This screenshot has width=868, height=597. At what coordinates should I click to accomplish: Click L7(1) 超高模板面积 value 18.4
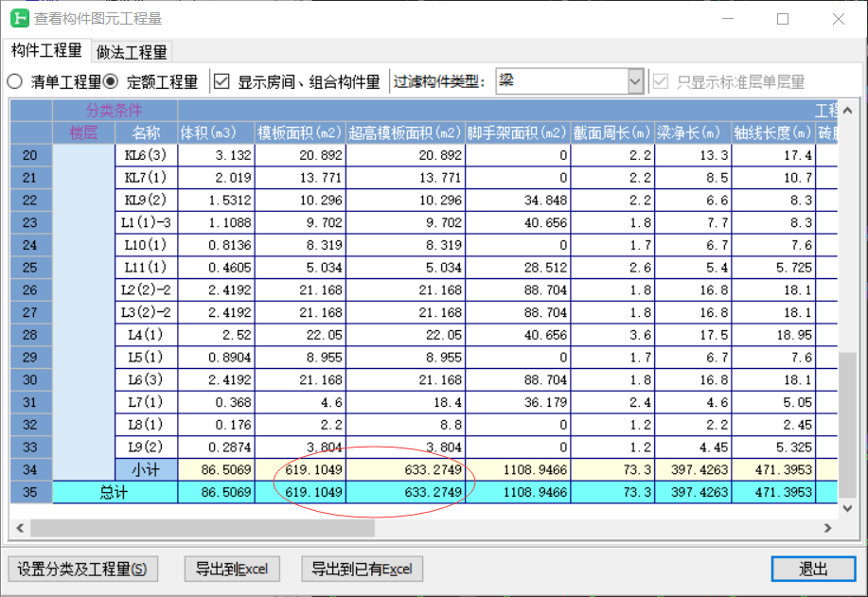(x=406, y=402)
